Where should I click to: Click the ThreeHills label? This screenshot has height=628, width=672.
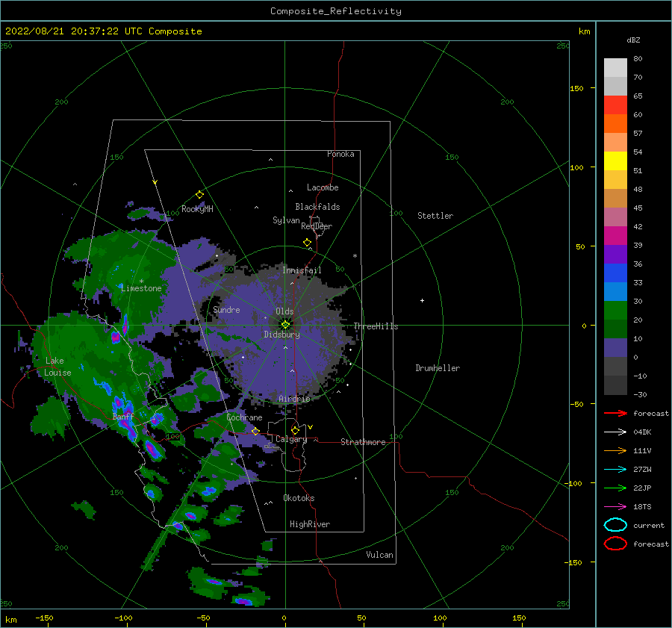376,326
